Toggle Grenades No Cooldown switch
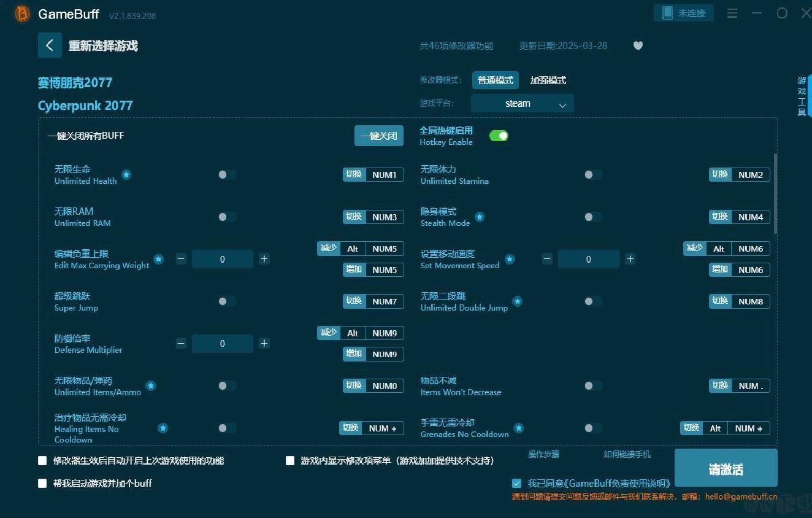 (593, 428)
